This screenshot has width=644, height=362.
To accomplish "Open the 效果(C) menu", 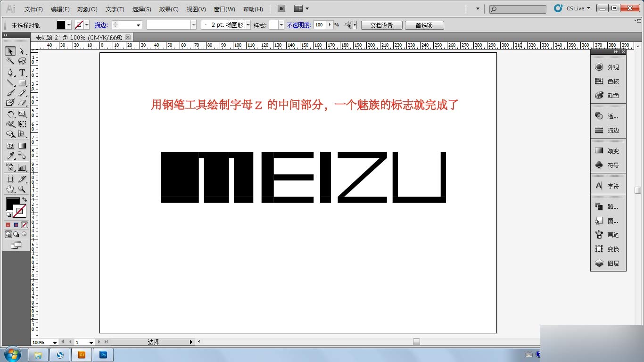I will (169, 9).
